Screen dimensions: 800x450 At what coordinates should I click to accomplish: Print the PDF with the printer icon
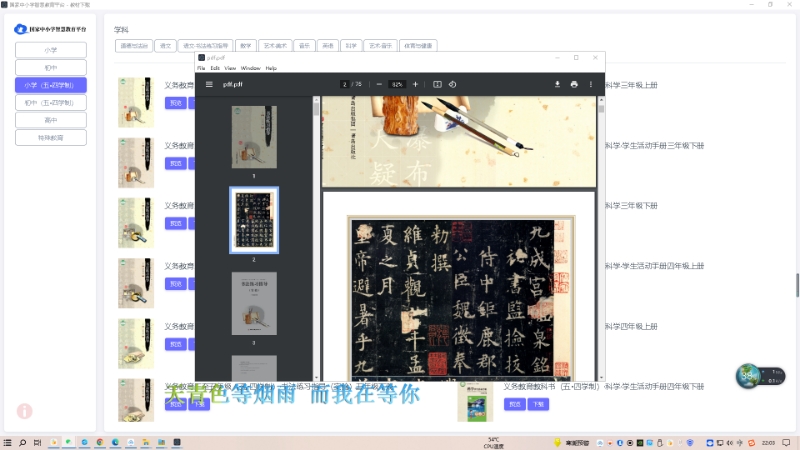(574, 85)
